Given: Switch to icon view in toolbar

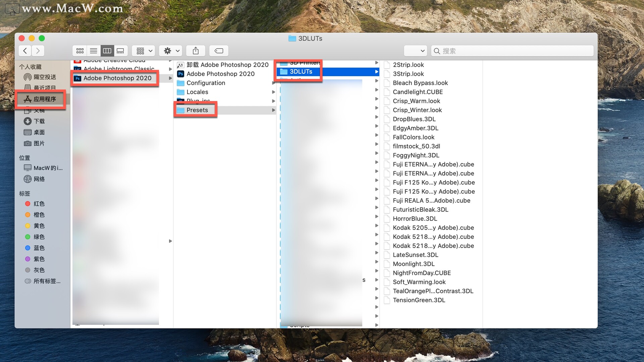Looking at the screenshot, I should (80, 51).
